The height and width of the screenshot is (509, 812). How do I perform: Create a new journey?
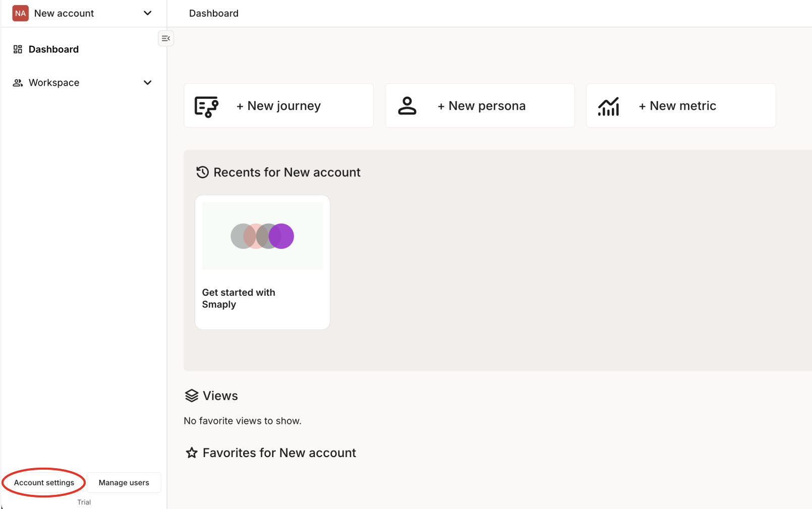coord(284,106)
